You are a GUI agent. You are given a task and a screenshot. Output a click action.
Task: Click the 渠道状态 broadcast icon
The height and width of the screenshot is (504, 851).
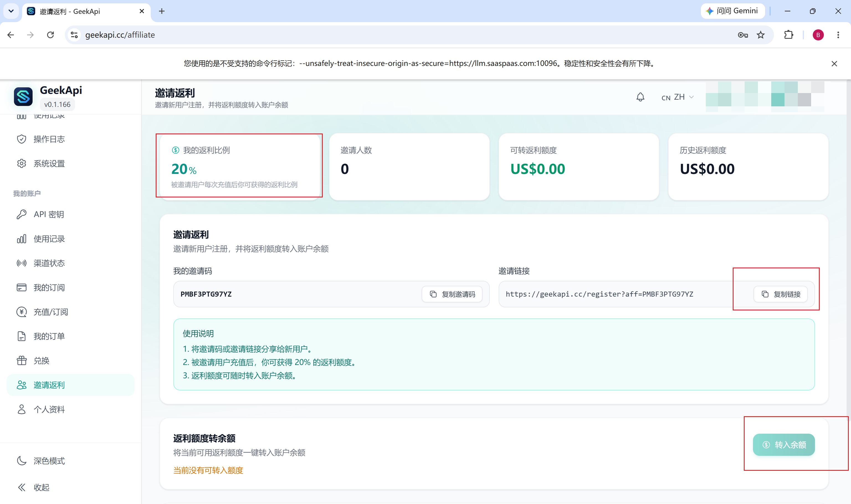22,263
